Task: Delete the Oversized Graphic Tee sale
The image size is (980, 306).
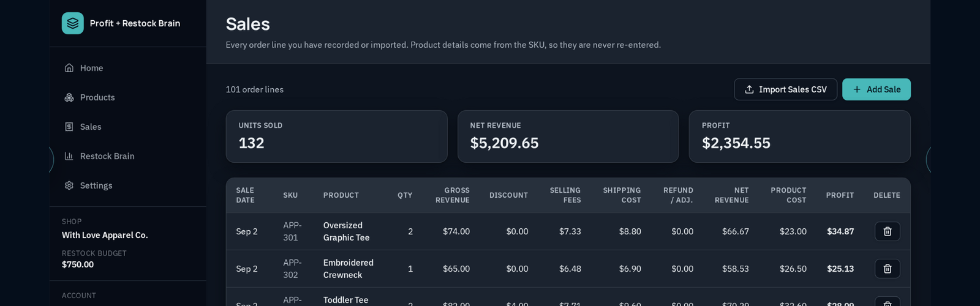Action: click(x=887, y=231)
